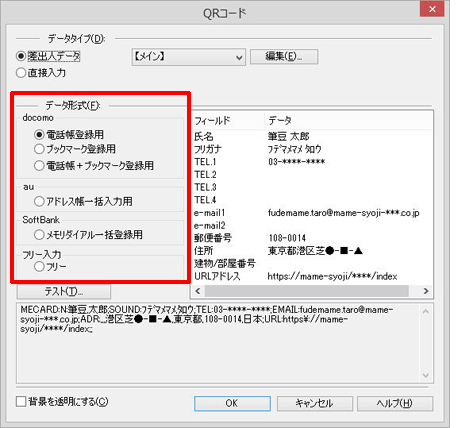
Task: Click the horizontal scrollbar thumb in field list
Action: (307, 291)
